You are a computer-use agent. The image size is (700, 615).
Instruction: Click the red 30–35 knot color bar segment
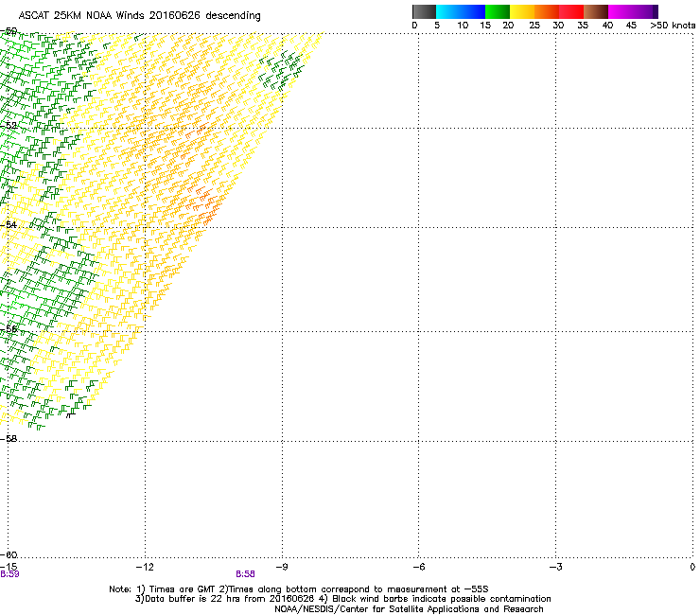click(x=571, y=11)
